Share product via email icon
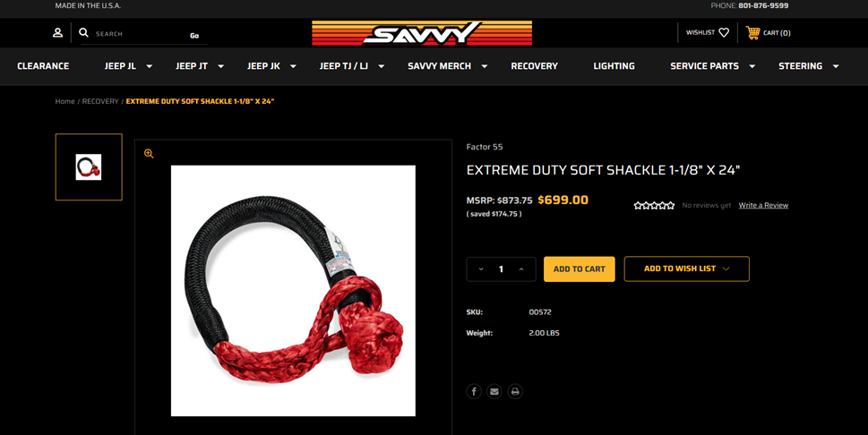Image resolution: width=868 pixels, height=435 pixels. click(x=494, y=391)
